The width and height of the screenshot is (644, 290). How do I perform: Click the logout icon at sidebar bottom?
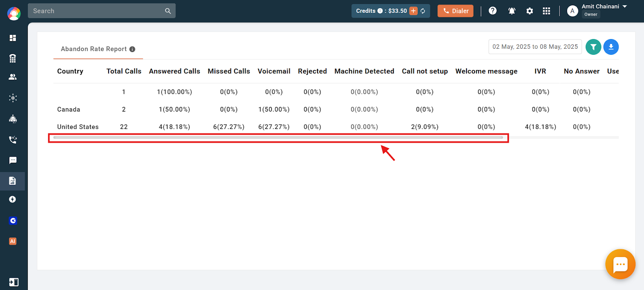pos(14,282)
